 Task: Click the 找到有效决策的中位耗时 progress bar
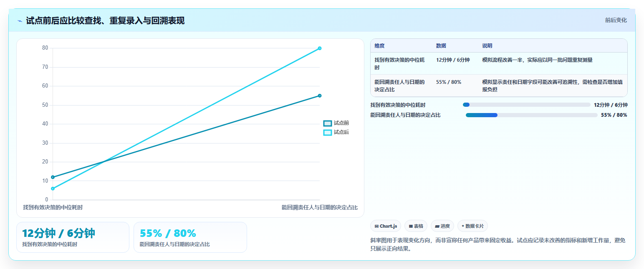(x=527, y=105)
